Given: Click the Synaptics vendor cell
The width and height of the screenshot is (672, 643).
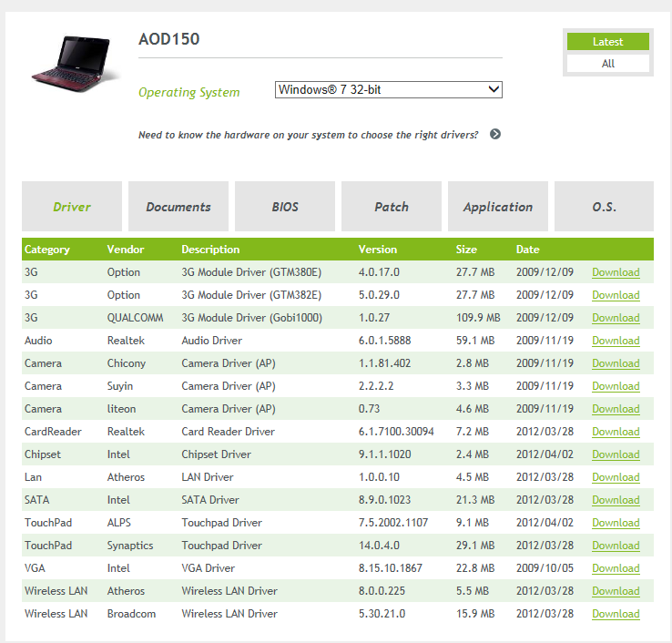Looking at the screenshot, I should (130, 546).
